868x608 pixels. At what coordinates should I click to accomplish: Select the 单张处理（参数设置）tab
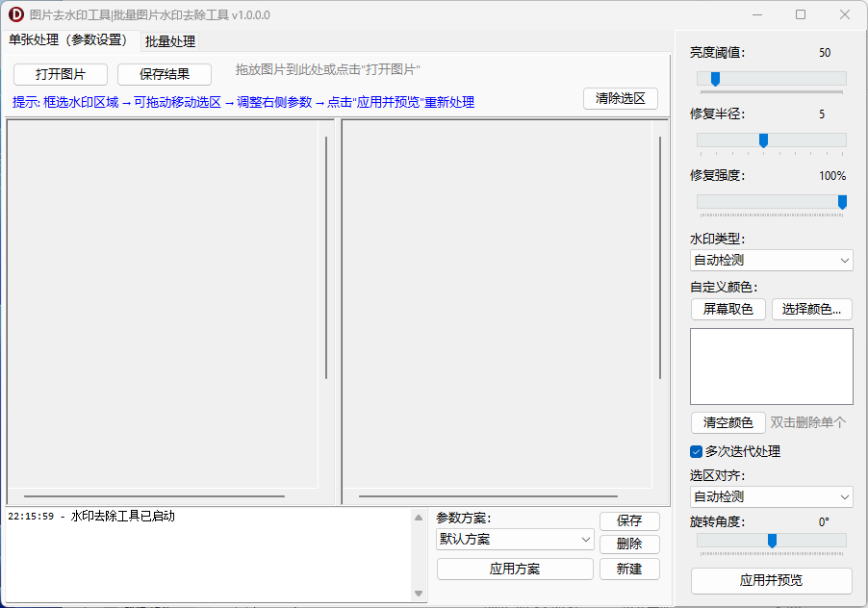(x=67, y=41)
